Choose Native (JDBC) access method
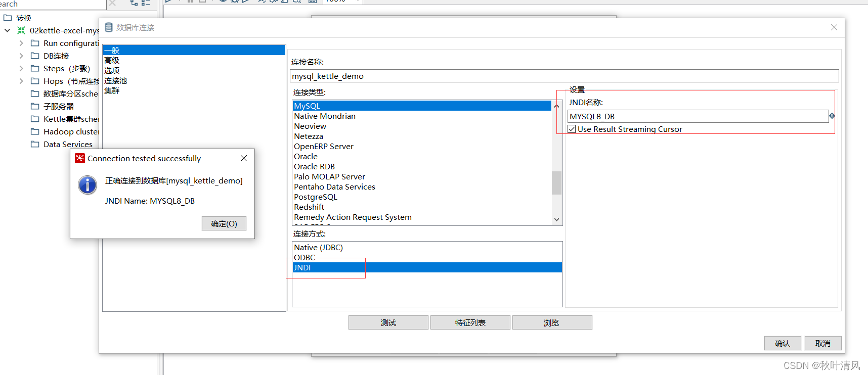This screenshot has height=375, width=868. click(x=427, y=247)
